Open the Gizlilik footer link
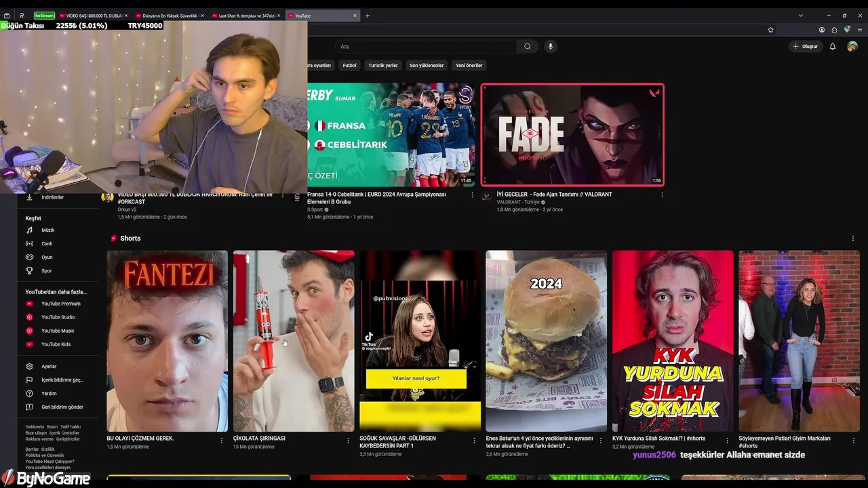868x488 pixels. pyautogui.click(x=48, y=449)
